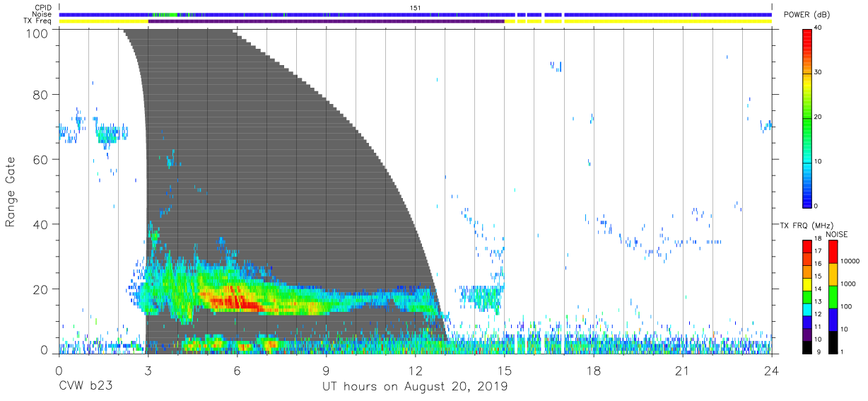Click the '40' label on POWER scale

pos(819,28)
